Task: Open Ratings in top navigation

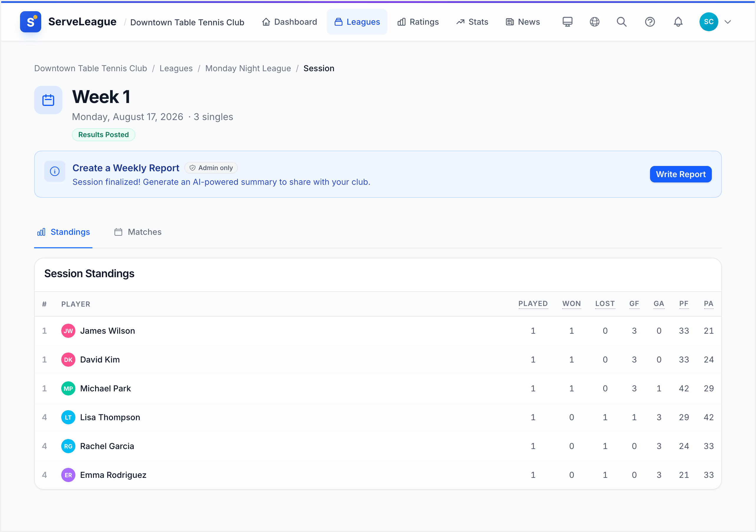Action: (418, 22)
